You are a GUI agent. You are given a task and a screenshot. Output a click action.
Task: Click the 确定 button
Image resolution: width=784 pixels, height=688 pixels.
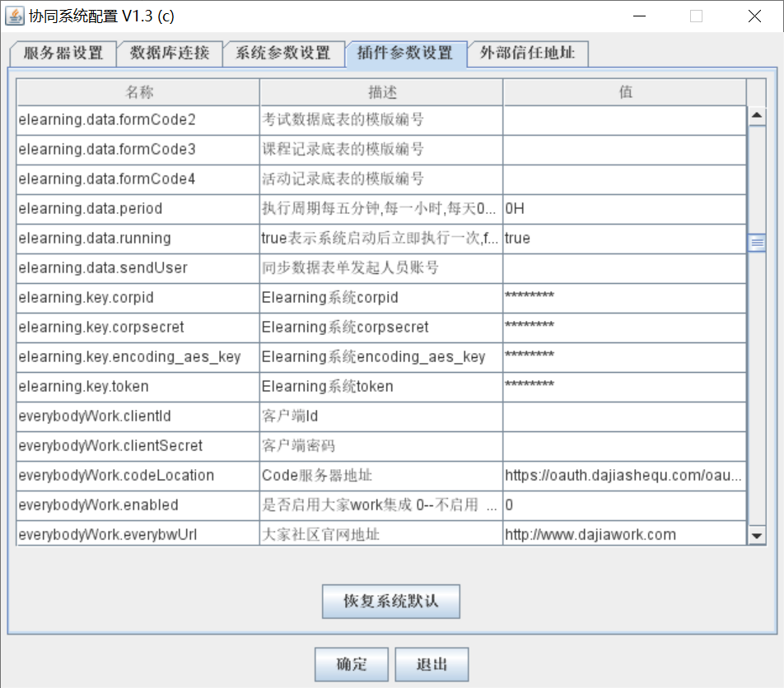click(x=352, y=664)
